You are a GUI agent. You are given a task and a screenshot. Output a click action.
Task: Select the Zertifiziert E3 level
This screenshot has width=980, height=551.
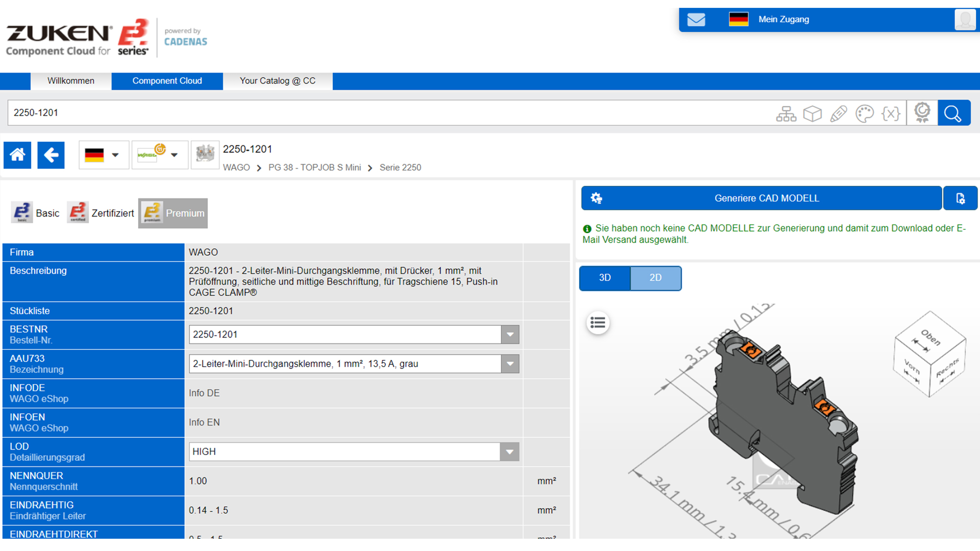100,213
